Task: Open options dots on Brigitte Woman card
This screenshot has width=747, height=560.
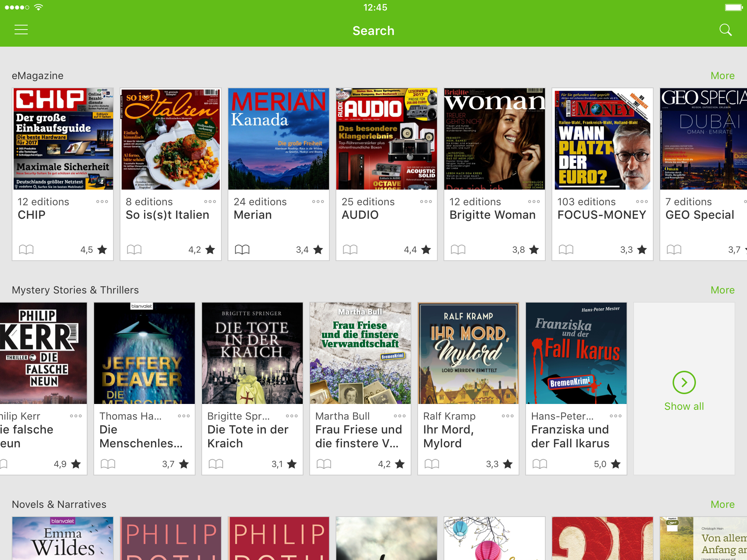Action: pyautogui.click(x=534, y=202)
